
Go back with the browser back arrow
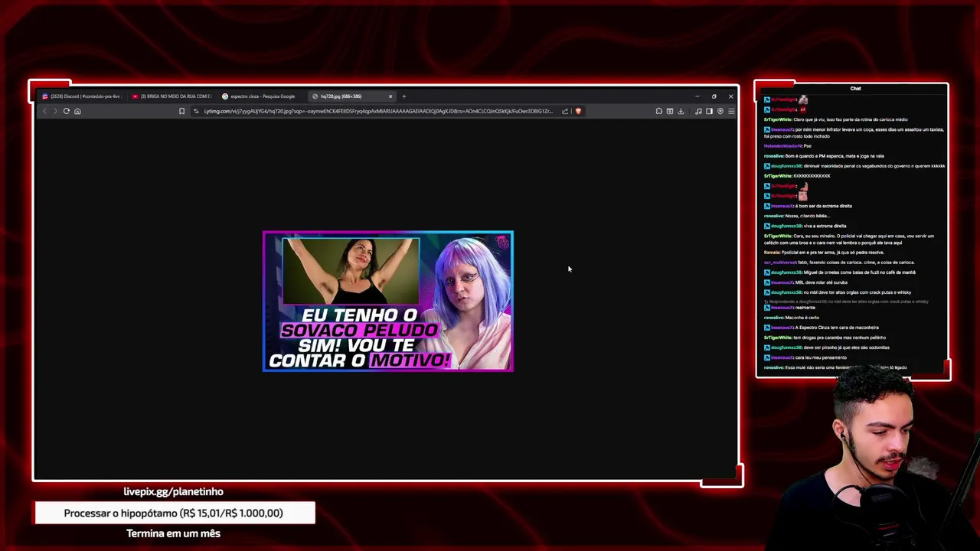[44, 111]
